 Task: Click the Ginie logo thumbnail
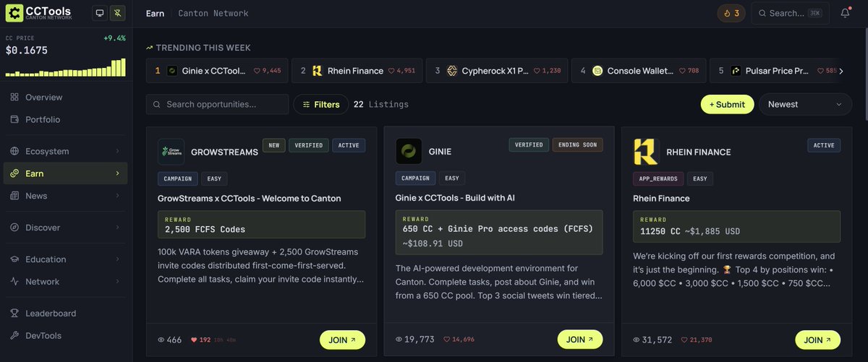pos(409,151)
